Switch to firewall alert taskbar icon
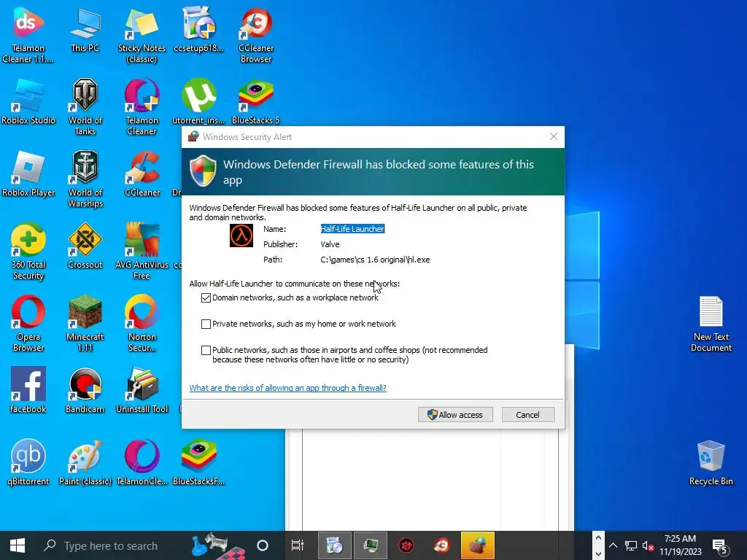 point(478,545)
